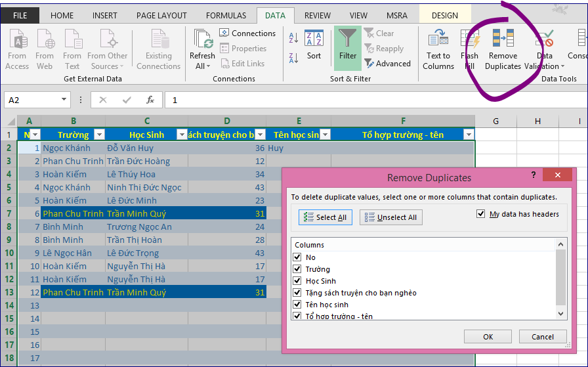Confirm formula bar entry checkmark
This screenshot has width=588, height=367.
[127, 100]
